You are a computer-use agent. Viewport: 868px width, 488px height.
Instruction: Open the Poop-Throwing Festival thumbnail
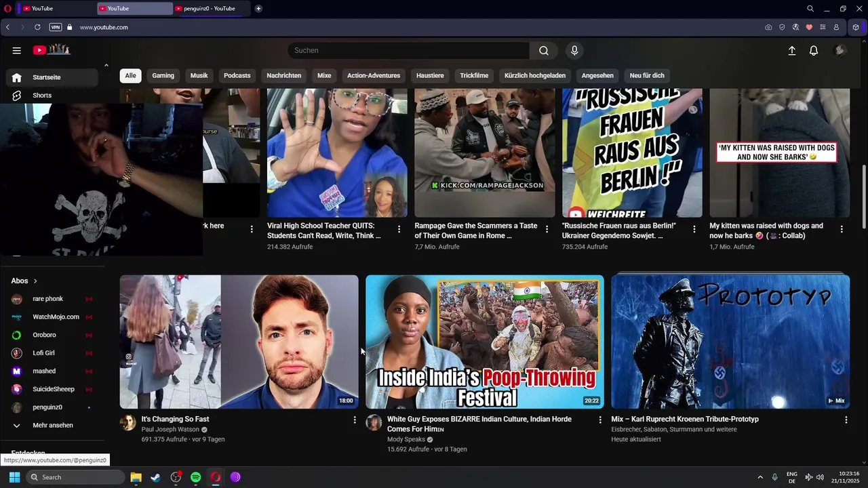(485, 342)
